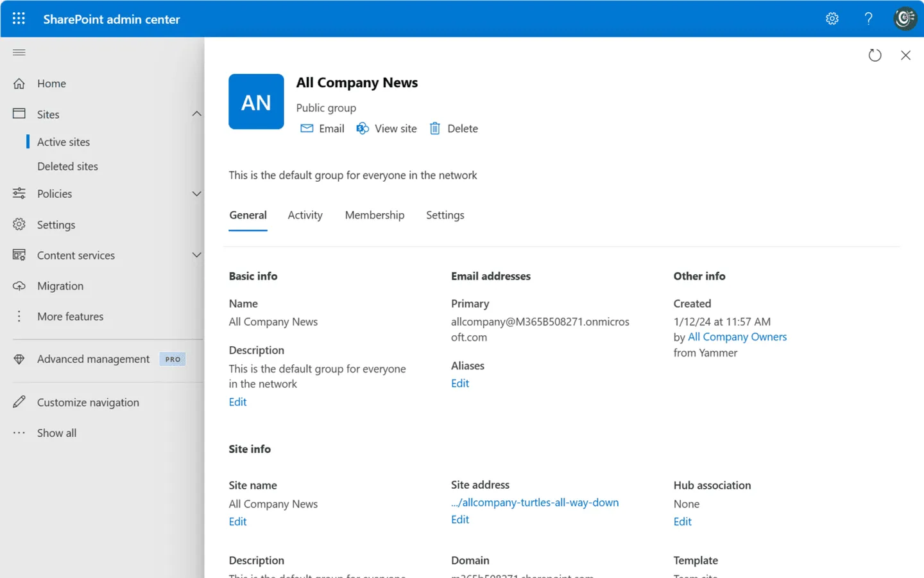The height and width of the screenshot is (578, 924).
Task: Switch to the Membership tab
Action: [375, 215]
